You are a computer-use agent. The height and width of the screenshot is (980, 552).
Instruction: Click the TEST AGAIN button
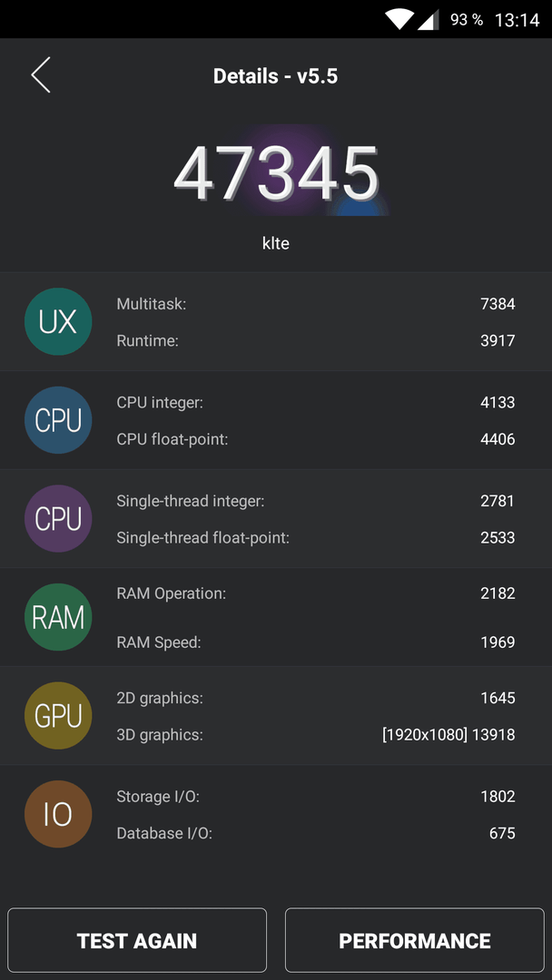pos(137,941)
